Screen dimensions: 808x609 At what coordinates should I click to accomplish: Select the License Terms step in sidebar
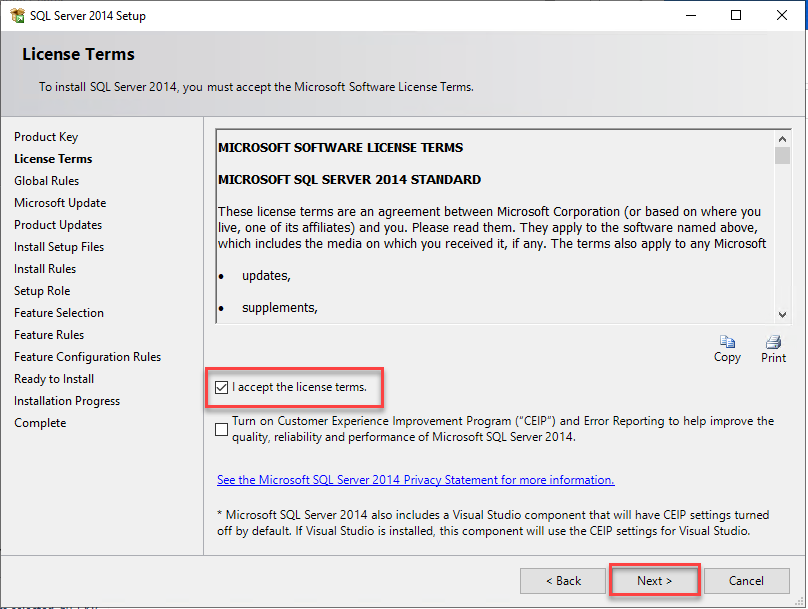[53, 159]
